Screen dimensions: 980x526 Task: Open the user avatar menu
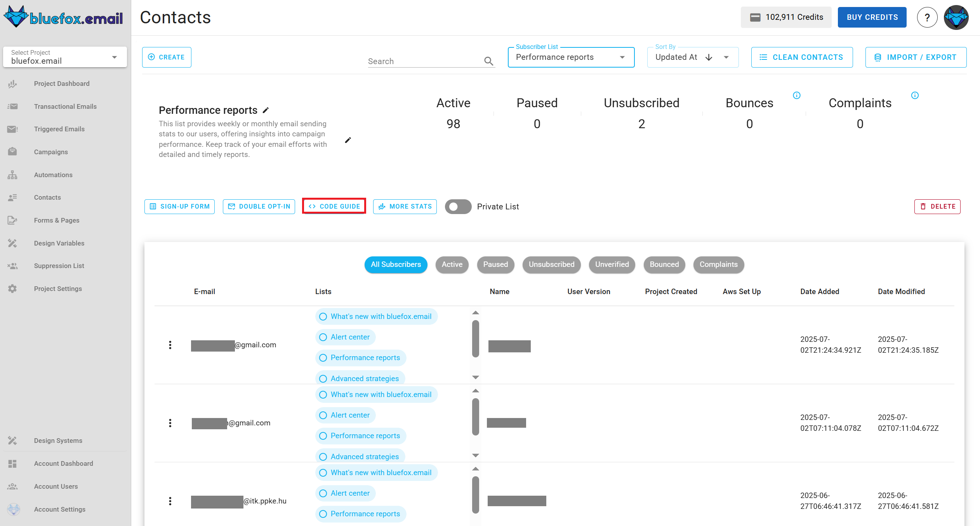956,17
